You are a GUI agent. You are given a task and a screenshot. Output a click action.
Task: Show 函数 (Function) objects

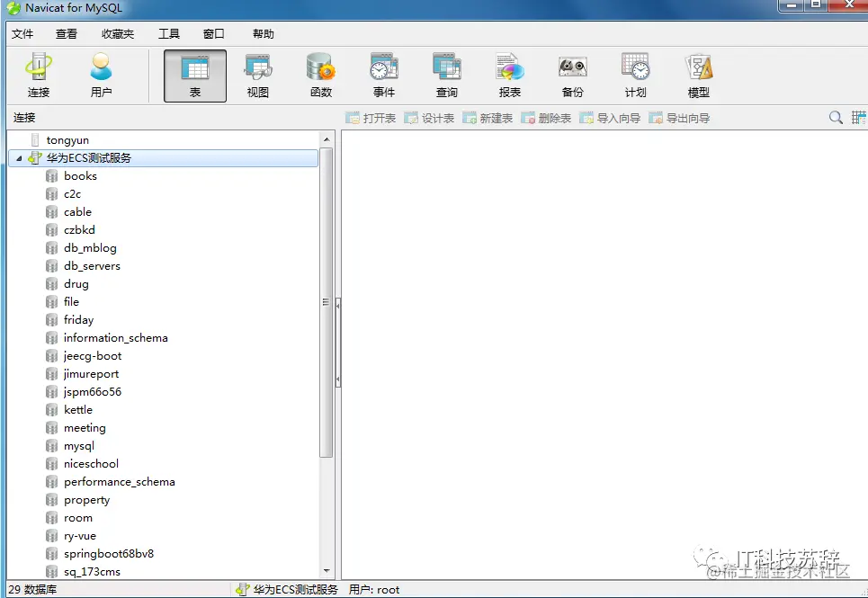coord(321,76)
